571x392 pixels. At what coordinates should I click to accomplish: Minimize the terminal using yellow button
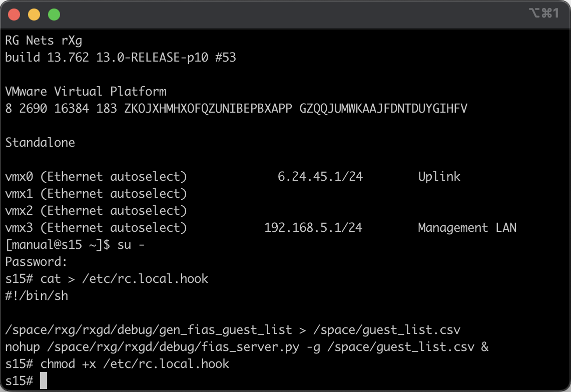[34, 15]
